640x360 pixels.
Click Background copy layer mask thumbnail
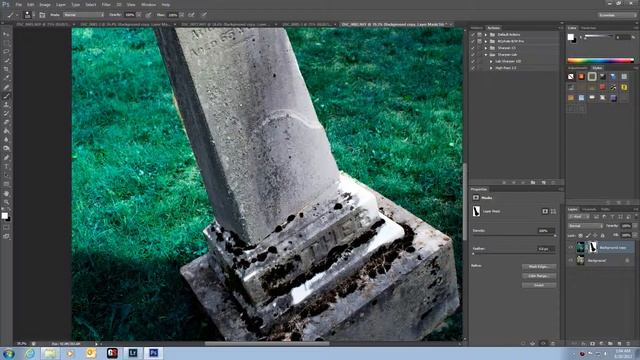pos(593,247)
